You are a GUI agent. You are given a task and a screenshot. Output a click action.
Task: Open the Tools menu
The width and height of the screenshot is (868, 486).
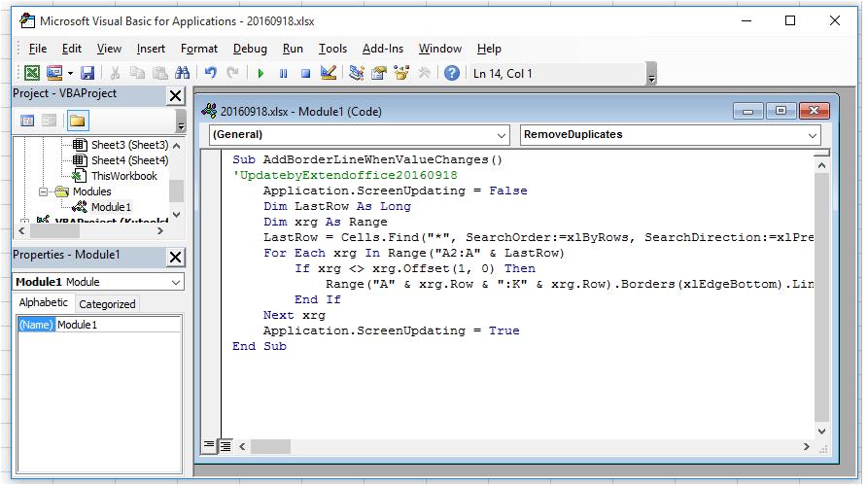(x=332, y=49)
